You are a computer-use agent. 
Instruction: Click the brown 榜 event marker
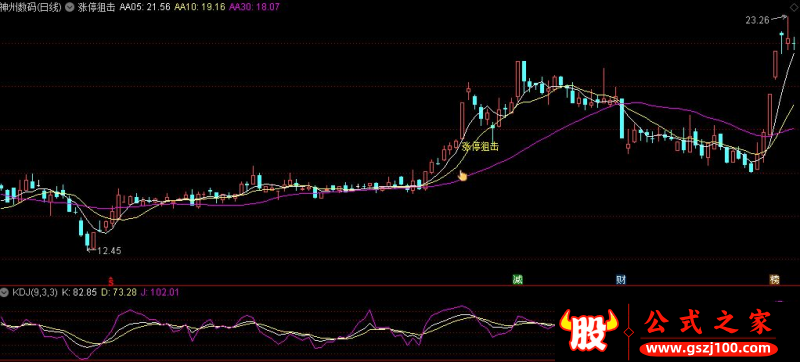click(x=775, y=279)
